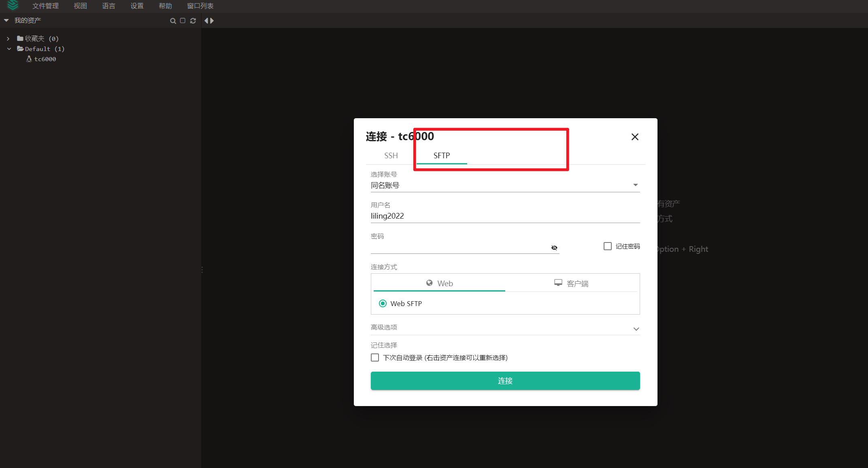Expand the 收藏夹 folder
Screen dimensions: 868x468
[8, 39]
